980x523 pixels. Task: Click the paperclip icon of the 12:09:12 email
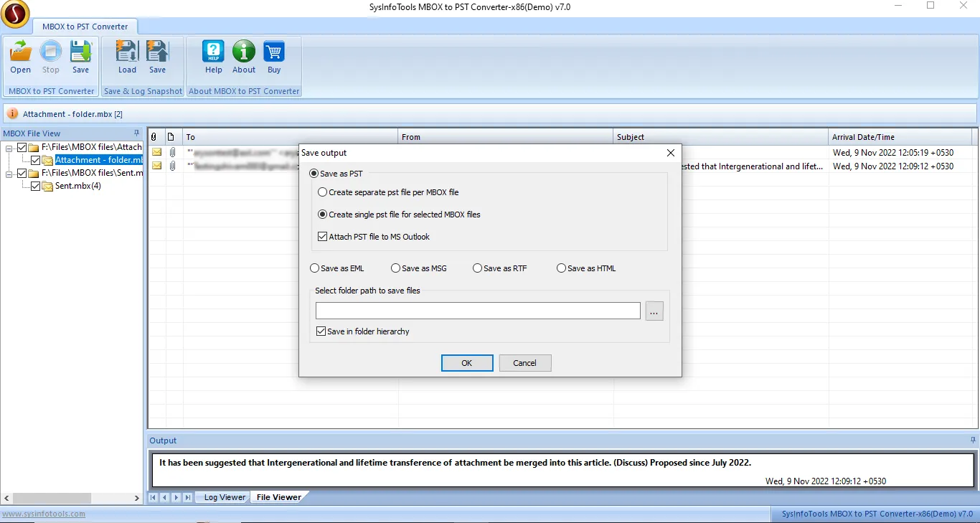tap(173, 166)
